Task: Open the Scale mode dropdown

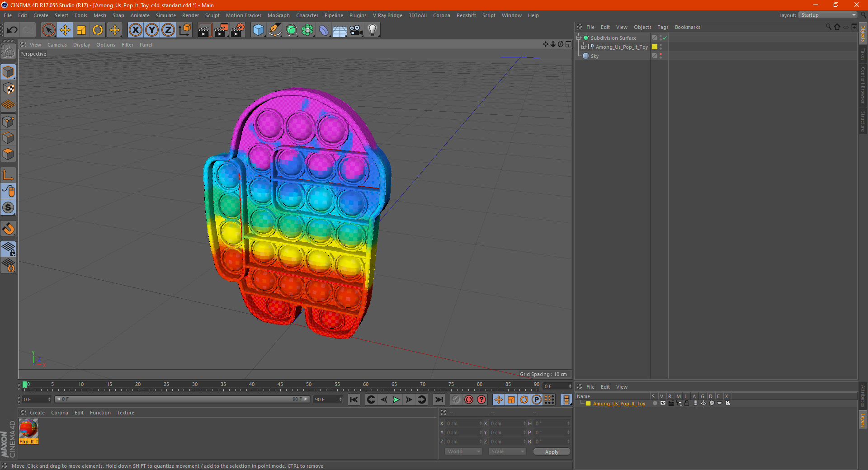Action: (x=507, y=451)
